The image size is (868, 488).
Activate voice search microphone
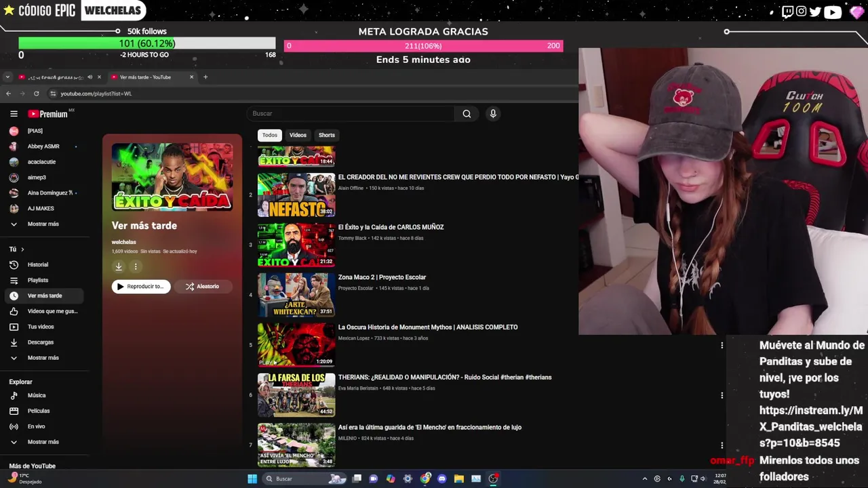point(493,114)
